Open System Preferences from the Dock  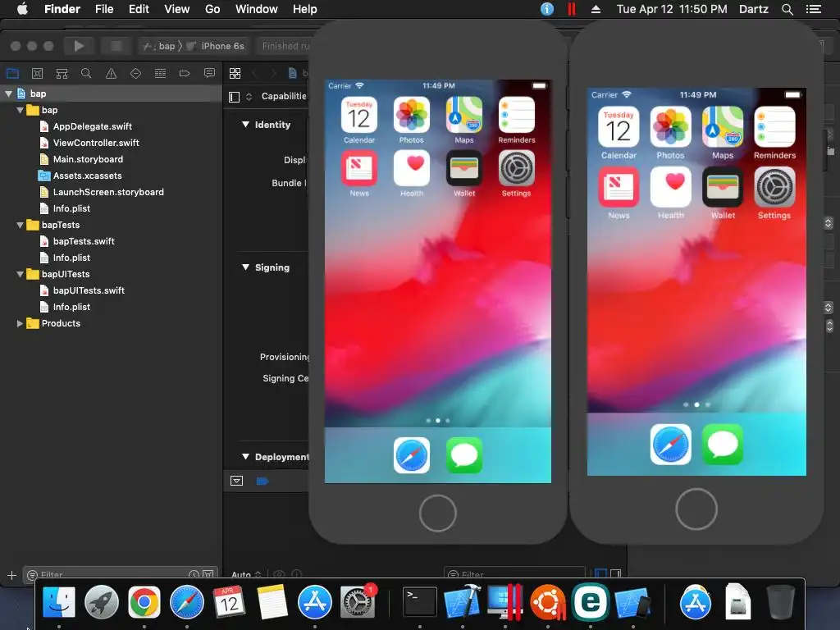[358, 602]
